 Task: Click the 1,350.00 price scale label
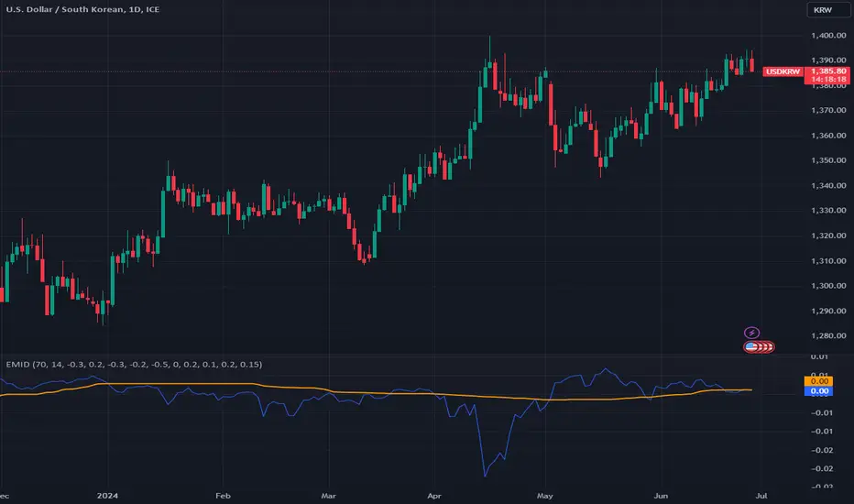(x=828, y=160)
